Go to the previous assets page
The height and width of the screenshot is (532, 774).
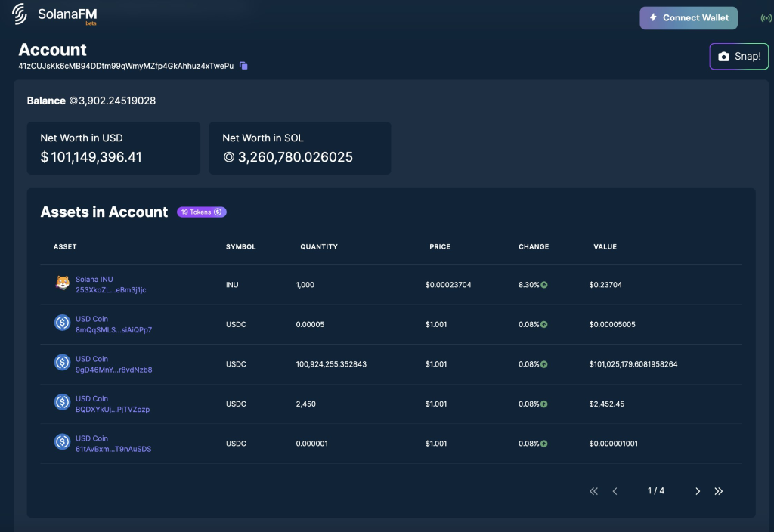pos(615,491)
